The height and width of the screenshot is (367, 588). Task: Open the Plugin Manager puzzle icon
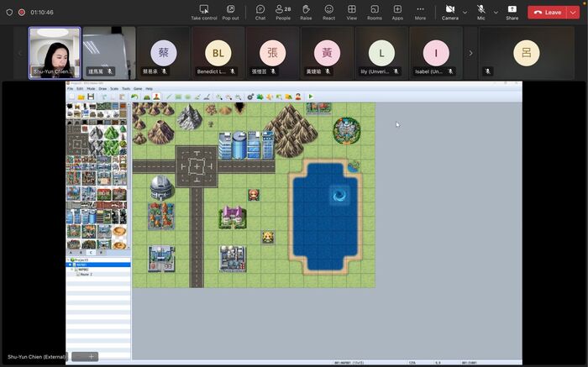click(260, 97)
